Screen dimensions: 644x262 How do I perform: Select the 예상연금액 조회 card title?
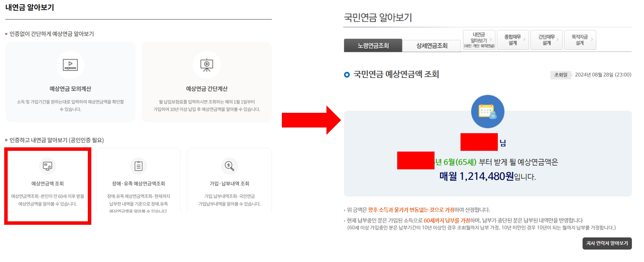tap(48, 184)
